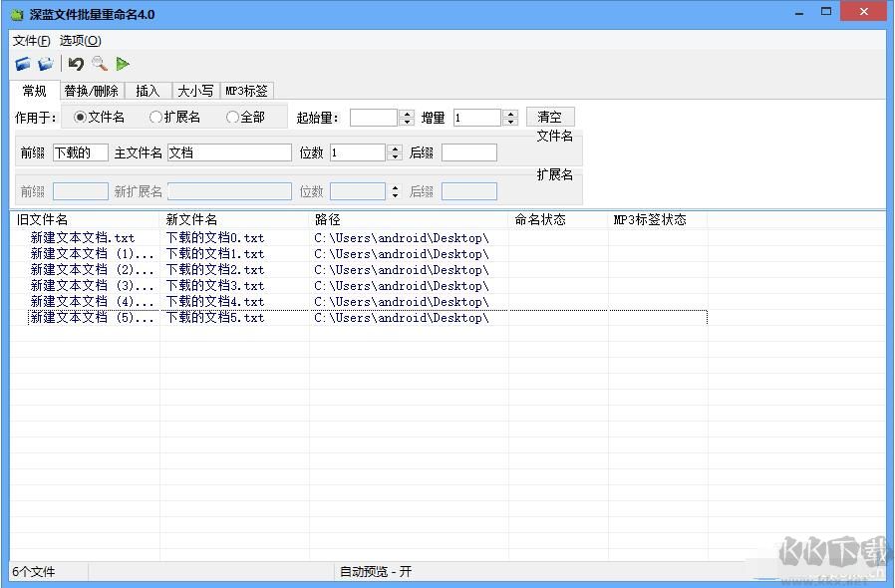Decrease filename 位数 with down arrow
Screen dimensions: 895x588
pos(395,156)
